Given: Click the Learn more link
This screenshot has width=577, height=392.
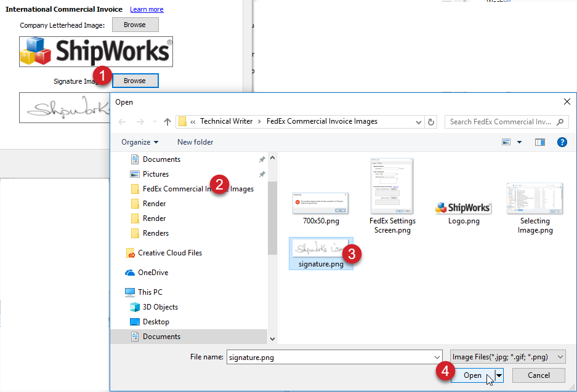Looking at the screenshot, I should (147, 10).
